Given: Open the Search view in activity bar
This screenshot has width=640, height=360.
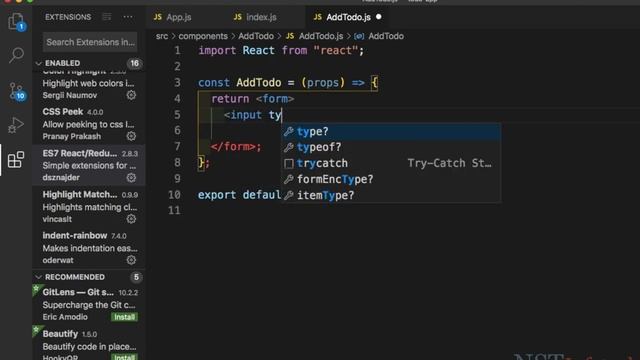Looking at the screenshot, I should pos(16,55).
